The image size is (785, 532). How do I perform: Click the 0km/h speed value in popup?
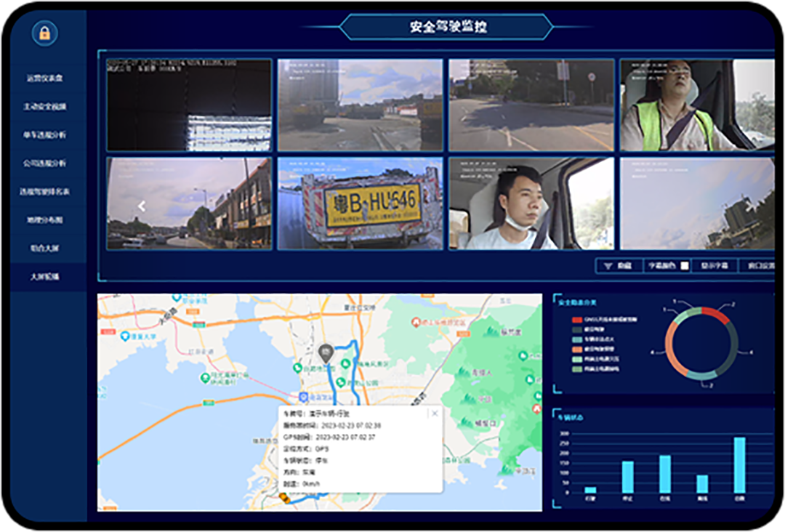pos(311,483)
